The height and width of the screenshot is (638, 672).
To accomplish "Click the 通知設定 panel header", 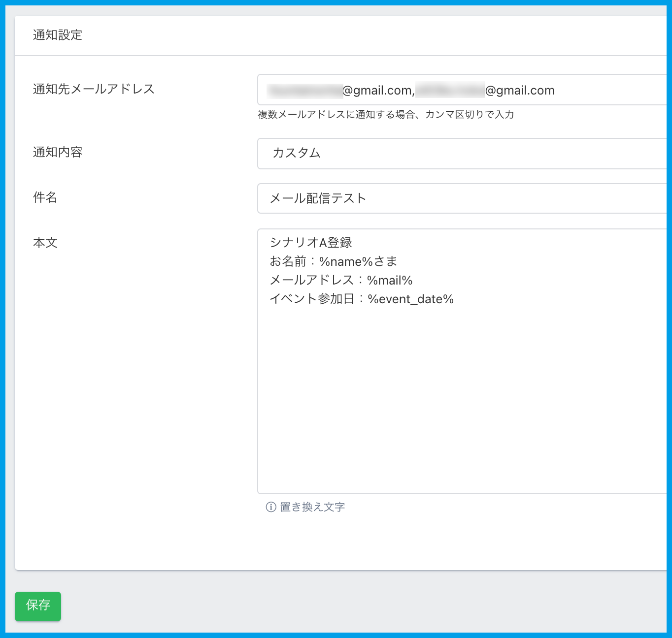I will pyautogui.click(x=58, y=35).
